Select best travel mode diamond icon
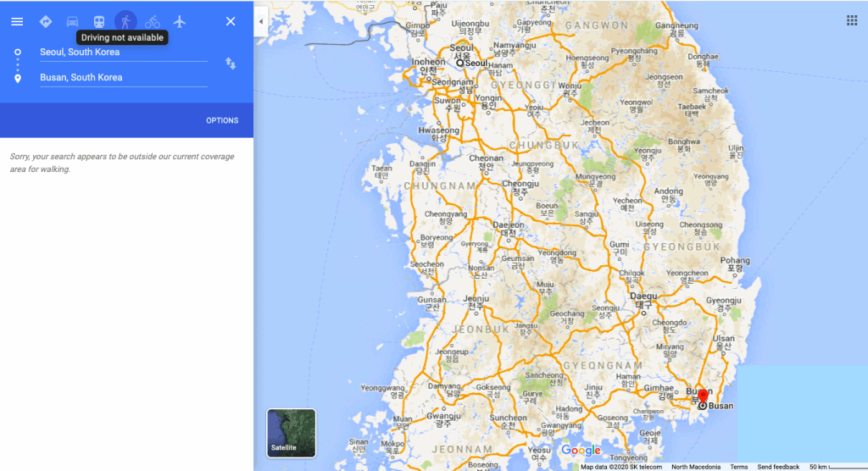Screen dimensions: 868x471 tap(46, 21)
